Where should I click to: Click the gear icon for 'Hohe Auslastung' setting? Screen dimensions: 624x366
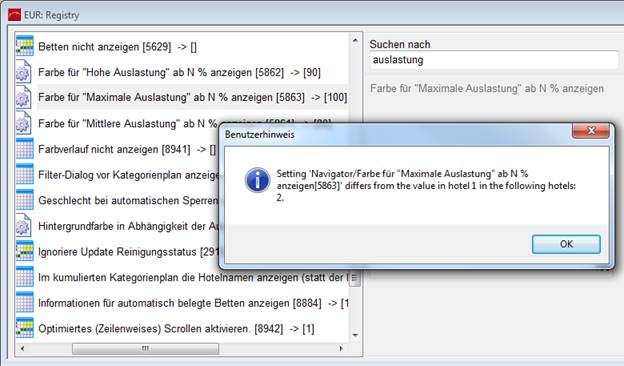pos(23,72)
